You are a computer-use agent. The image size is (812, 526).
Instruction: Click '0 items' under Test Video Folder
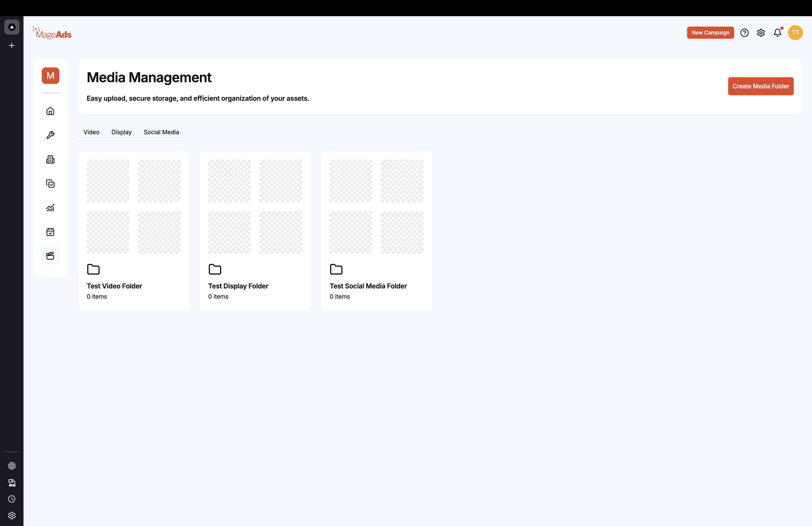pyautogui.click(x=97, y=297)
